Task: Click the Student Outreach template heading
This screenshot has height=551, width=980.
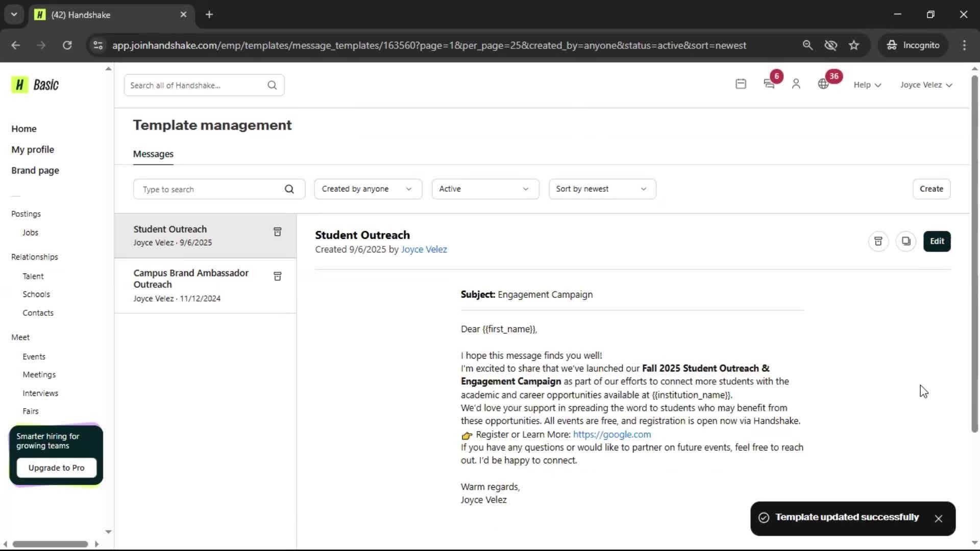Action: tap(362, 235)
